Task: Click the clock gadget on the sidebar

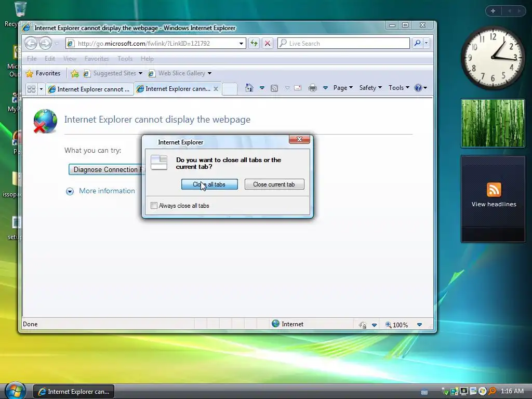Action: (x=493, y=57)
